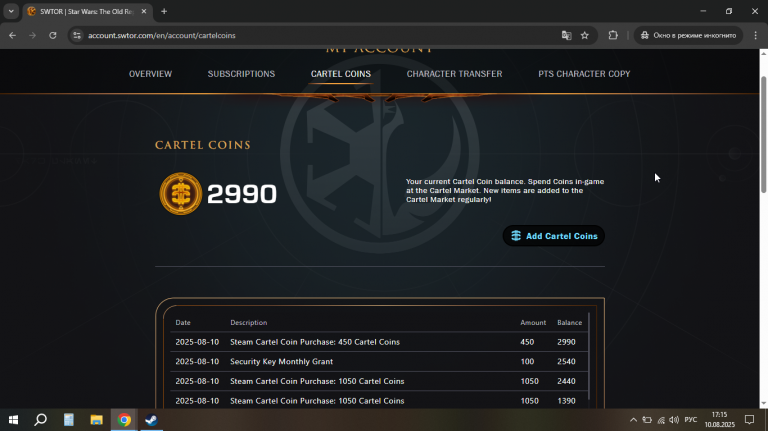Open the tab search dropdown
Image resolution: width=768 pixels, height=431 pixels.
[x=11, y=11]
